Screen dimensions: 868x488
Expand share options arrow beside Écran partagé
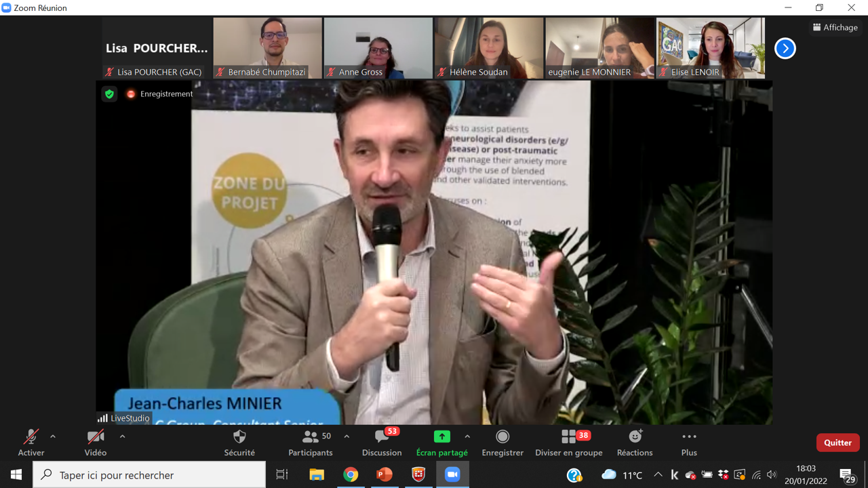point(467,436)
